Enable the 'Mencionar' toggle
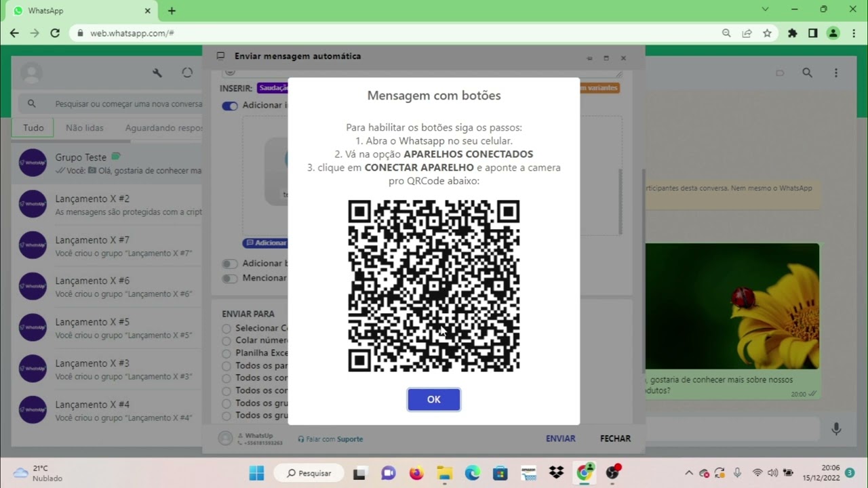868x488 pixels. coord(230,279)
